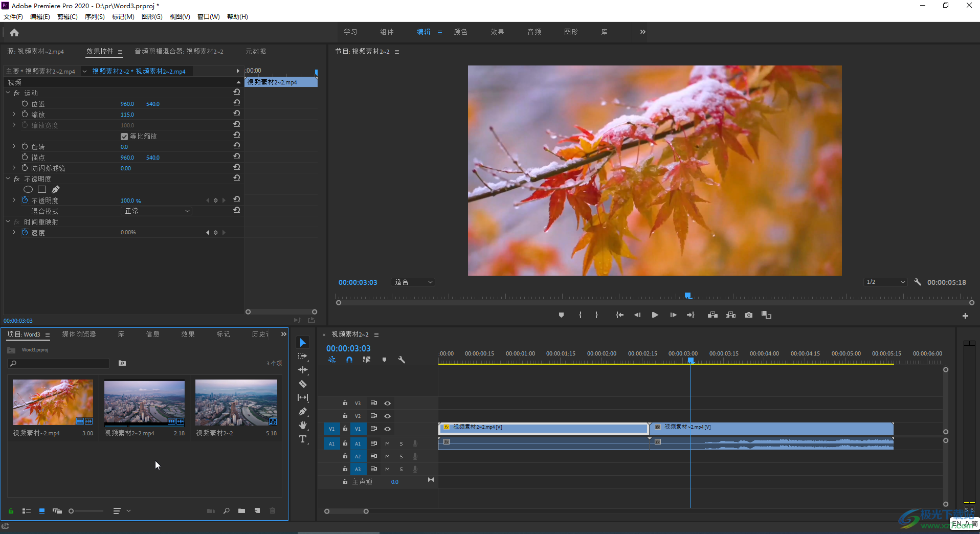This screenshot has width=980, height=534.
Task: Step back one frame in program monitor
Action: pyautogui.click(x=637, y=315)
